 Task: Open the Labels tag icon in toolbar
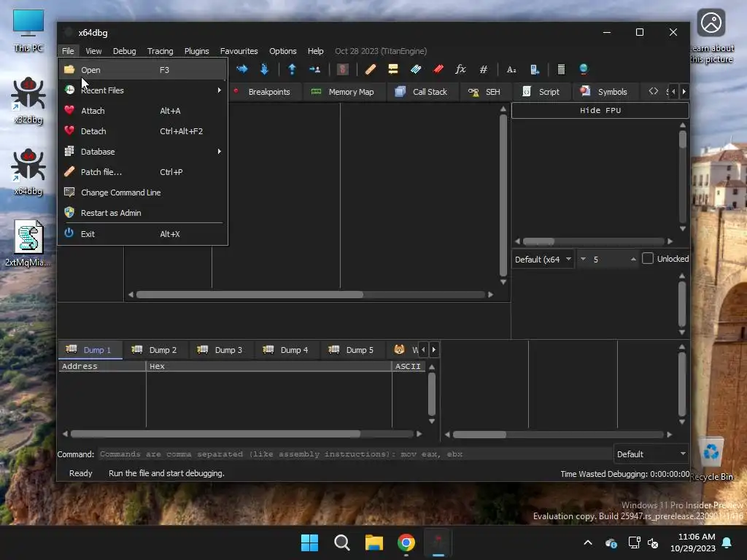click(416, 69)
